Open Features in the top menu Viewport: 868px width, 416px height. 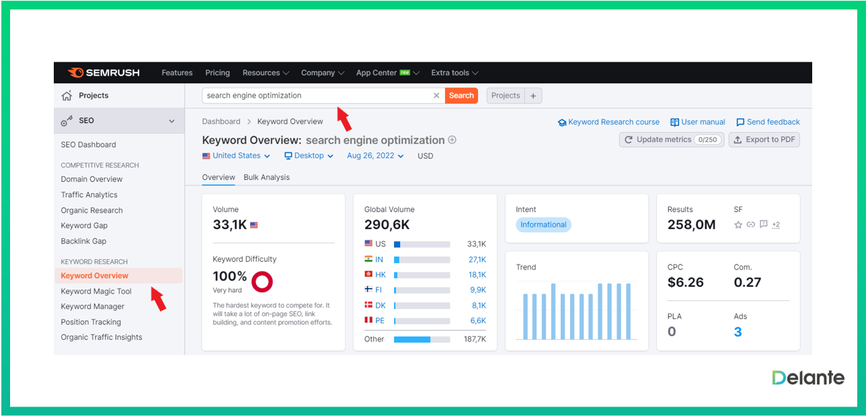(x=177, y=73)
